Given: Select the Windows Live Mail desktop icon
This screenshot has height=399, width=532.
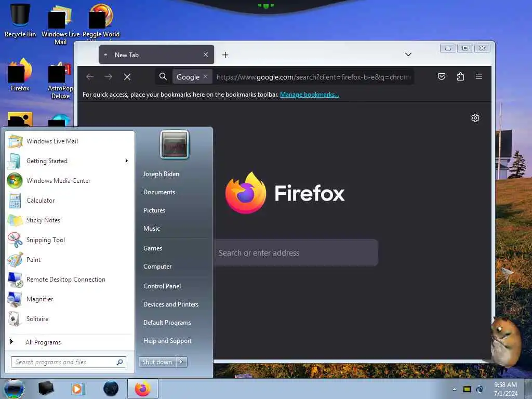Looking at the screenshot, I should 60,24.
